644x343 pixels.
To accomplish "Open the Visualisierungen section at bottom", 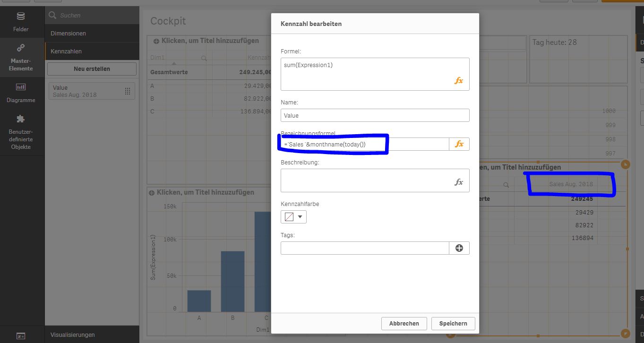I will point(92,334).
